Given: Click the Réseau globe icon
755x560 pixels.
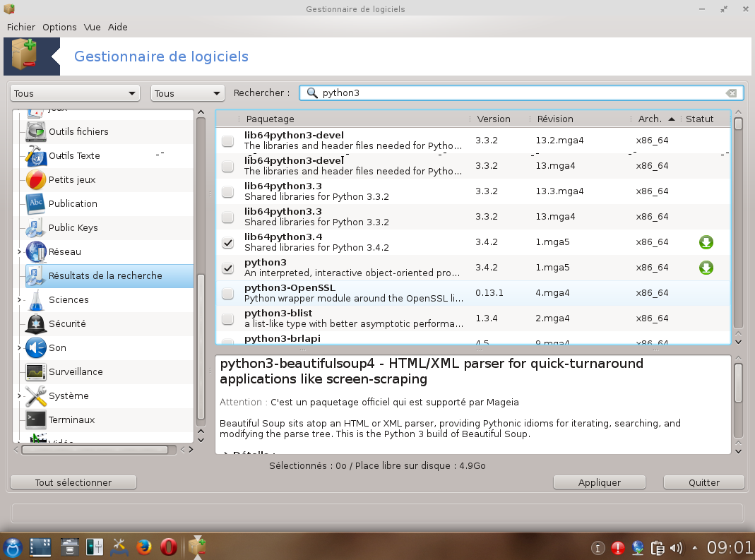Looking at the screenshot, I should click(36, 252).
